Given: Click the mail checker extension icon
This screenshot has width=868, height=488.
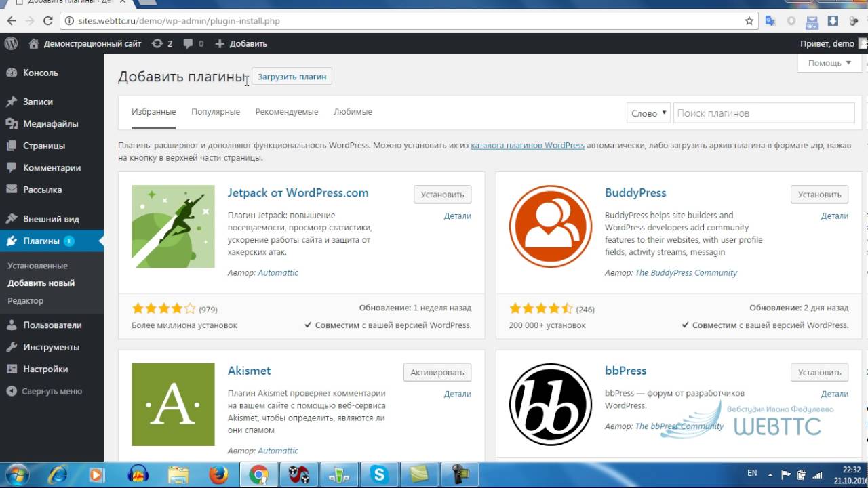Looking at the screenshot, I should [x=812, y=21].
